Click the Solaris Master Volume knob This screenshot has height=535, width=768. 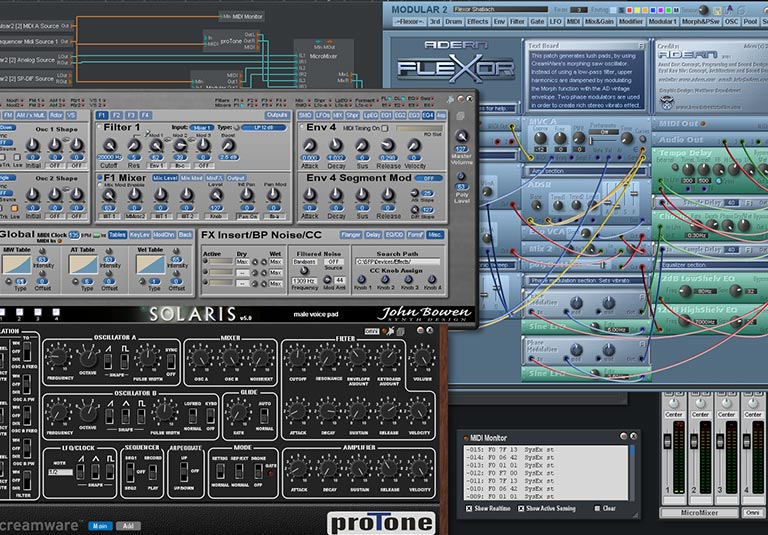click(x=461, y=136)
